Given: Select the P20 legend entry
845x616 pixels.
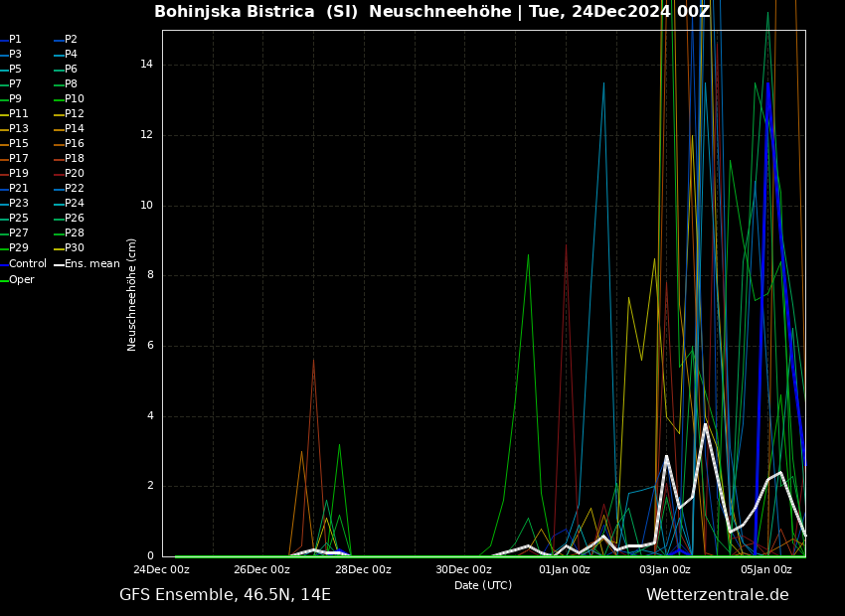Looking at the screenshot, I should (x=74, y=174).
